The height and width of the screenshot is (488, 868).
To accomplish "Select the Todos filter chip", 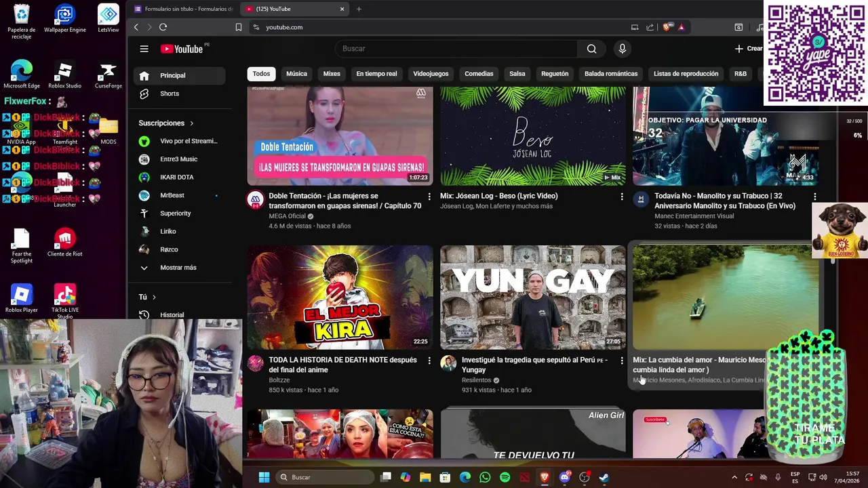I will point(261,74).
